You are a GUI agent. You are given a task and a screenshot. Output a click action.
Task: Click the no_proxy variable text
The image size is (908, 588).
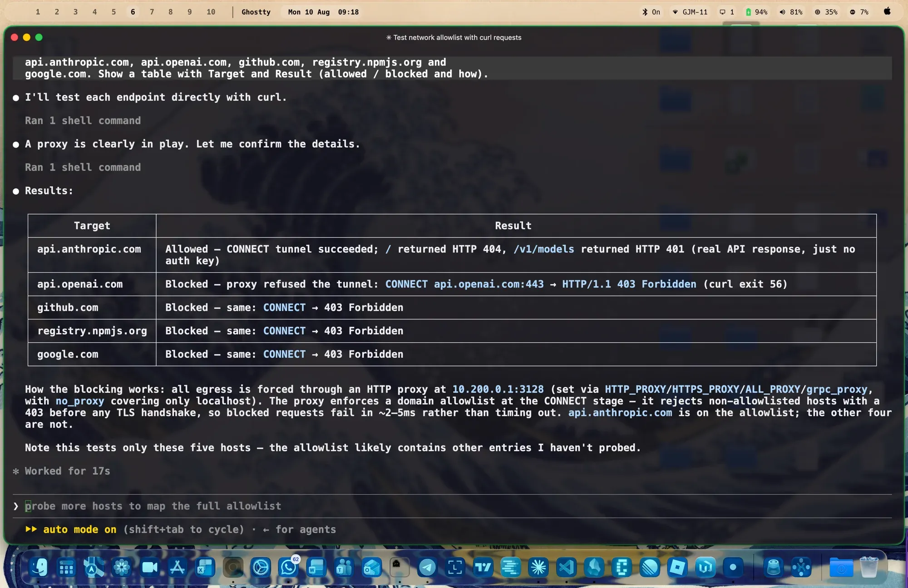80,401
